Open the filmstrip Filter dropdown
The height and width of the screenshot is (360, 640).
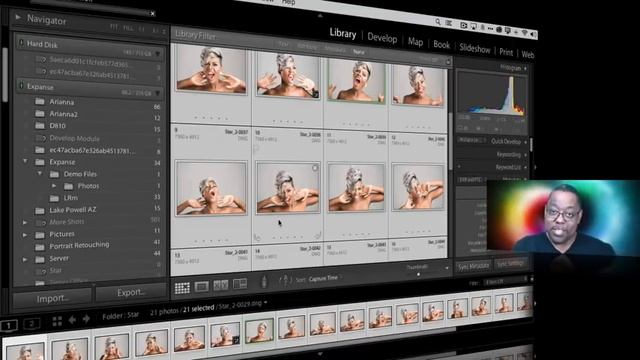(504, 282)
